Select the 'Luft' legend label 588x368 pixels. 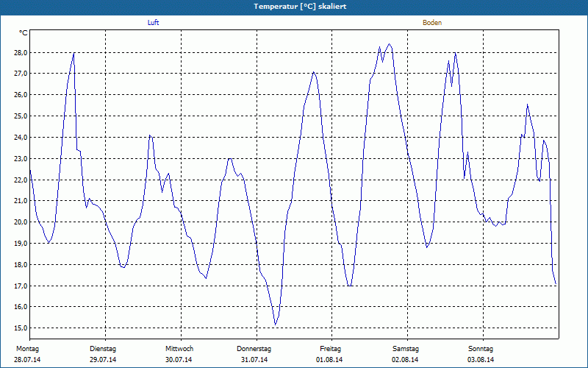[154, 23]
